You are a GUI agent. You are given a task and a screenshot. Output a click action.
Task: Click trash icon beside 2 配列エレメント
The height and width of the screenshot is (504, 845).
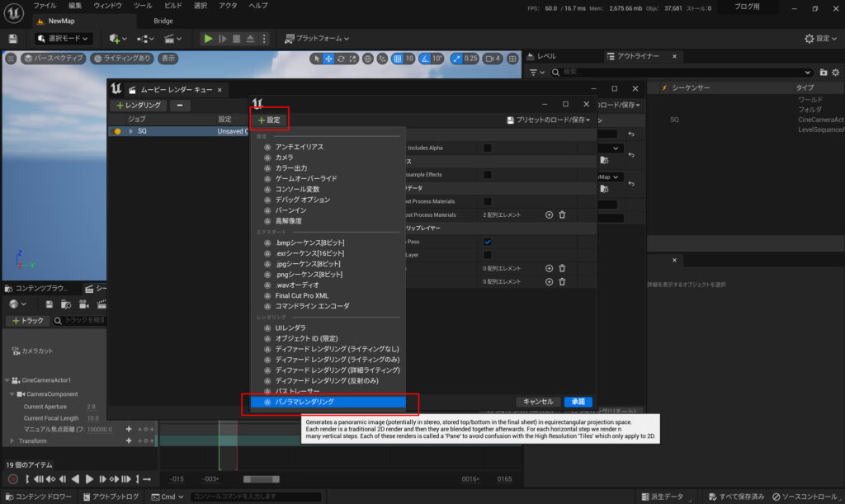pyautogui.click(x=562, y=214)
